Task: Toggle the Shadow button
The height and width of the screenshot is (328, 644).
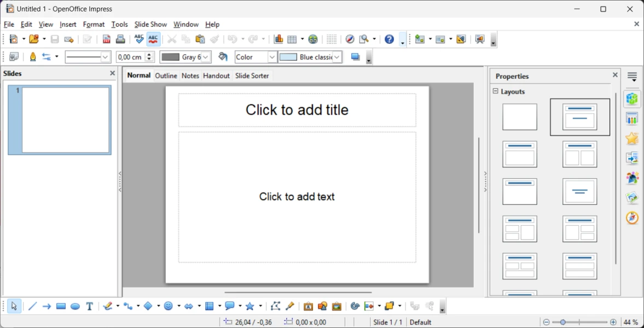Action: tap(355, 57)
